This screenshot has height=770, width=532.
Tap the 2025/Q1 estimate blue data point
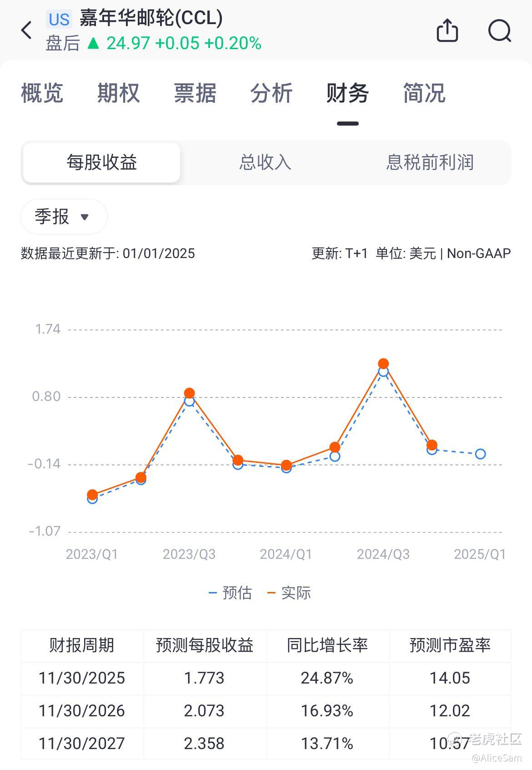480,454
